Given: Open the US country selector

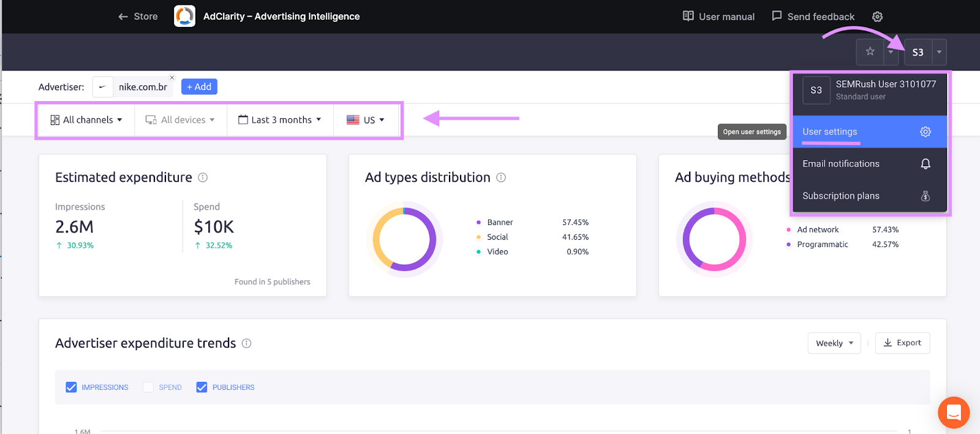Looking at the screenshot, I should tap(366, 120).
